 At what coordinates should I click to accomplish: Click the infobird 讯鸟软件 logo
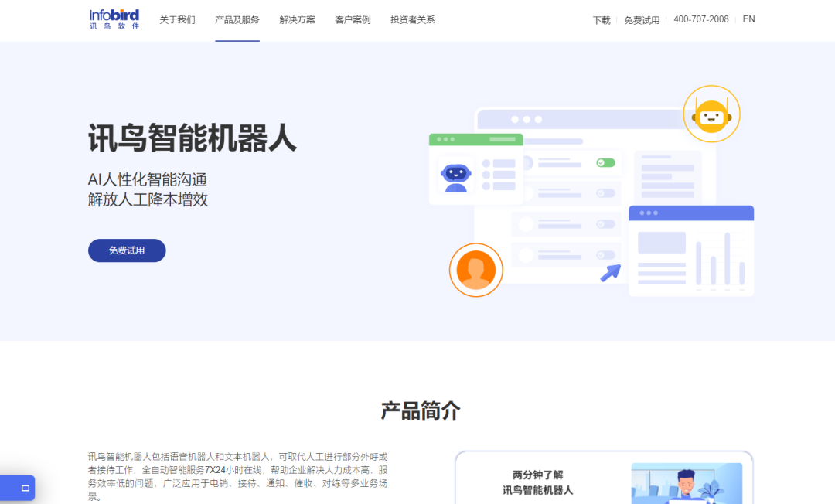tap(114, 19)
